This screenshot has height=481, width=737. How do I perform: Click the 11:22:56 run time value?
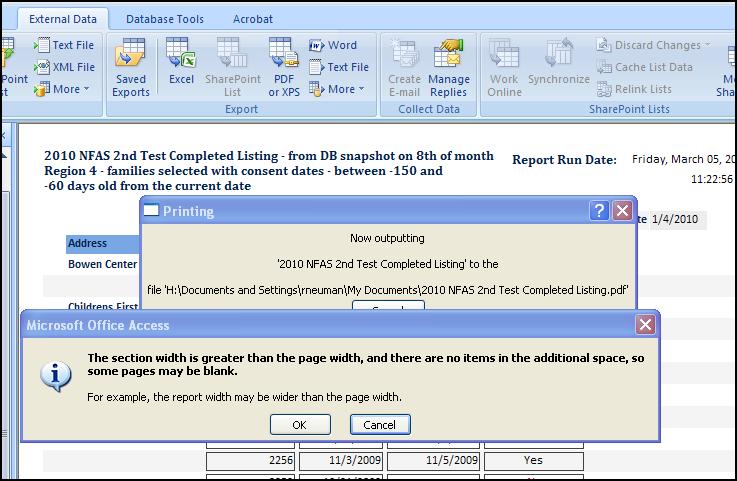tap(712, 179)
